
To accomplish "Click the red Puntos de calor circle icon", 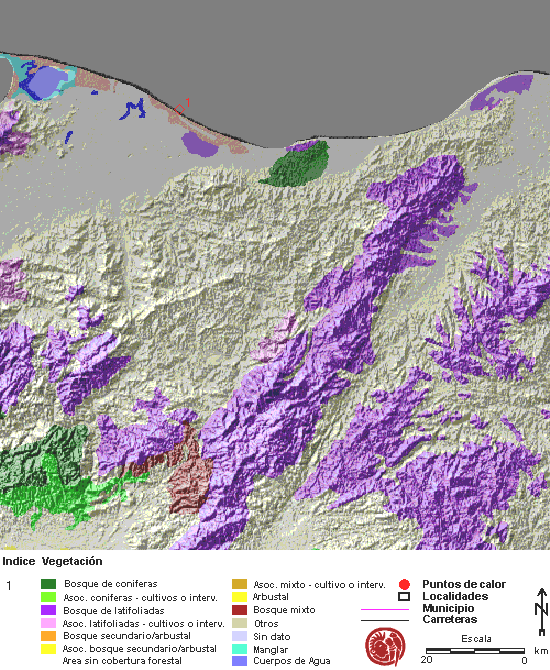I will tap(404, 584).
